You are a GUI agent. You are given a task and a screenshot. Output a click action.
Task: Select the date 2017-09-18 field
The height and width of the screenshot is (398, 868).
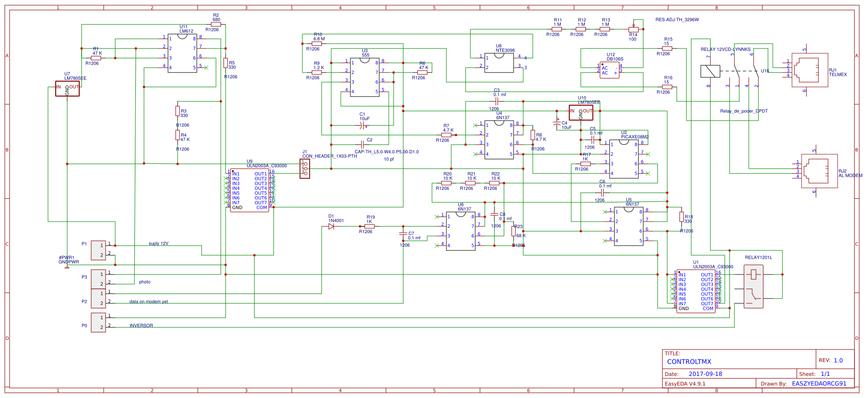(x=705, y=374)
